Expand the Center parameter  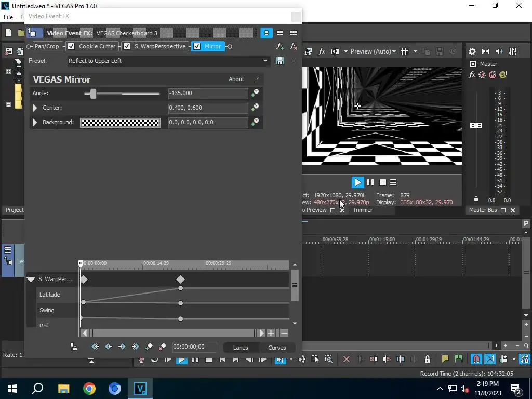click(35, 108)
